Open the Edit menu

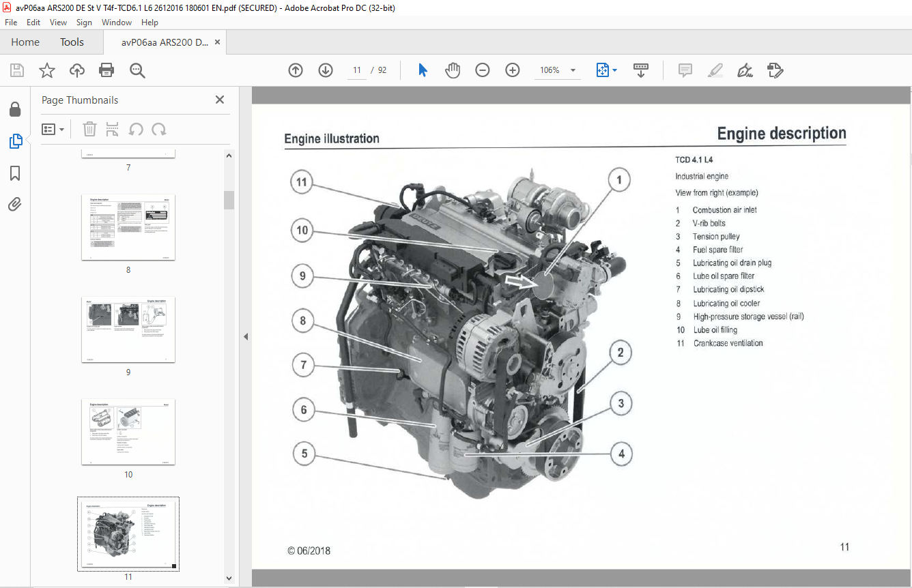point(33,23)
